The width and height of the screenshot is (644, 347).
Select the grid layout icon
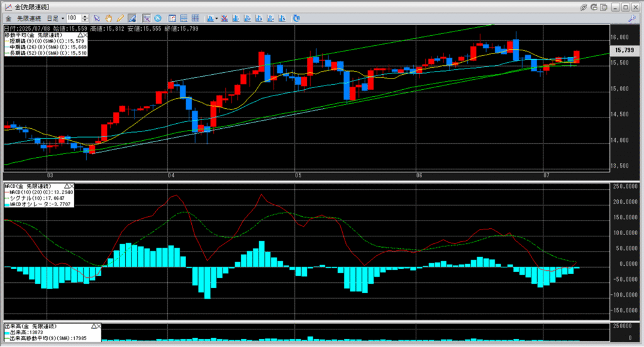click(x=195, y=18)
